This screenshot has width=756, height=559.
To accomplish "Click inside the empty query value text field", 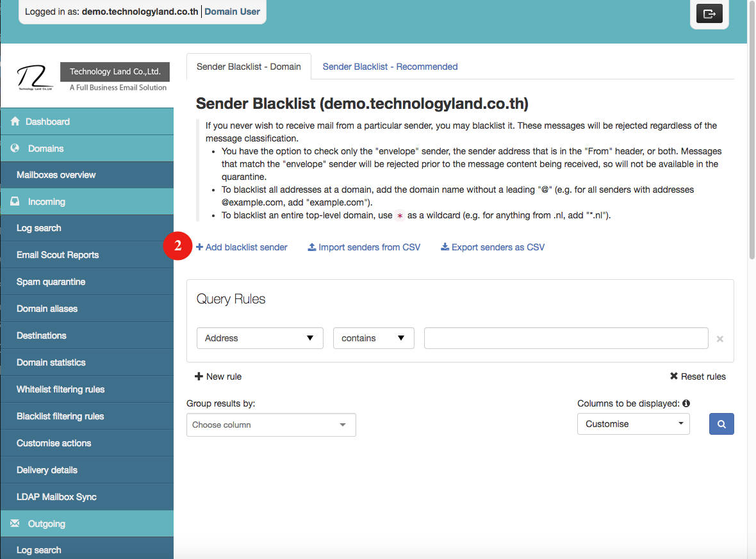I will point(565,338).
